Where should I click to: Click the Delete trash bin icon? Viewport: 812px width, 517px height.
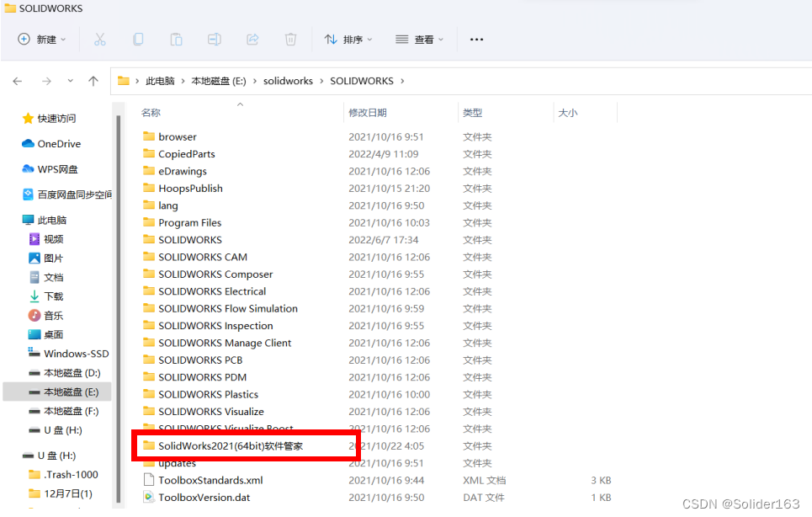coord(290,39)
